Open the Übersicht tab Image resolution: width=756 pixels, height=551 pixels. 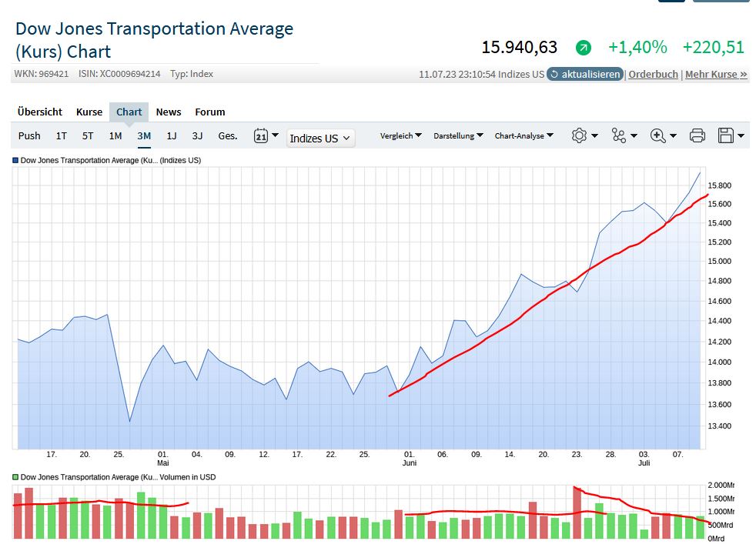coord(40,112)
